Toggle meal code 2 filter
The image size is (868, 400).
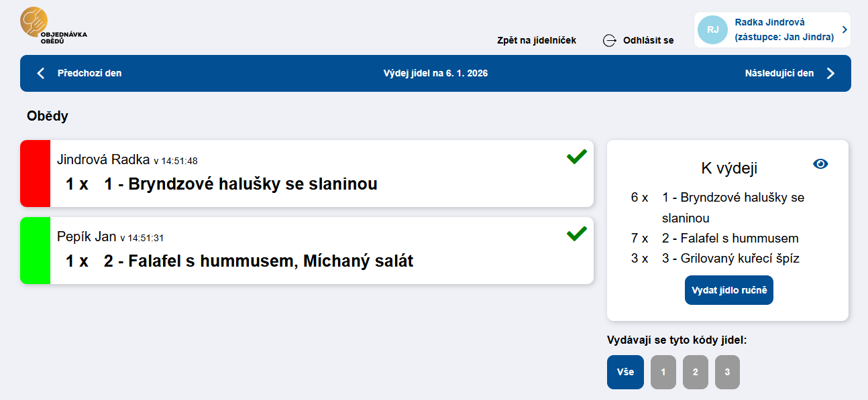(x=695, y=373)
